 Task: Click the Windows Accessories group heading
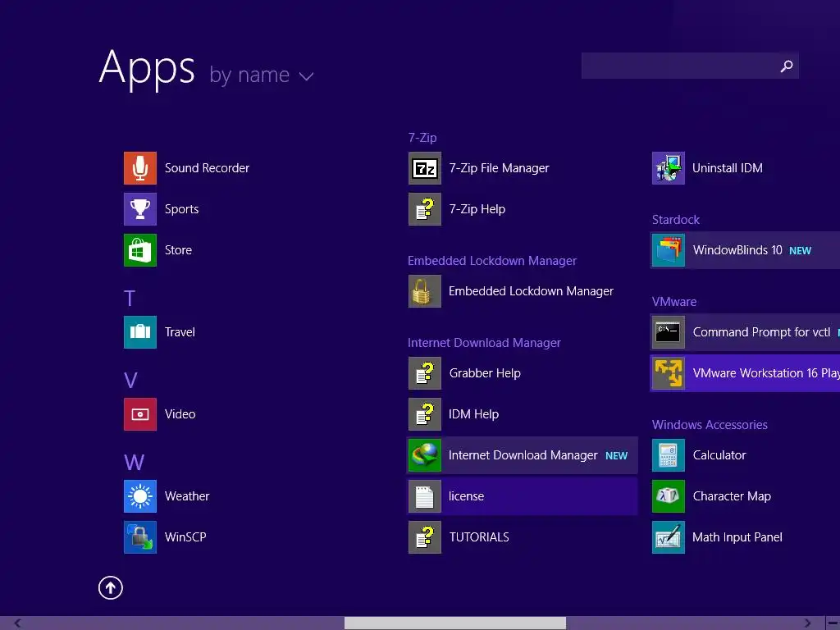click(710, 425)
